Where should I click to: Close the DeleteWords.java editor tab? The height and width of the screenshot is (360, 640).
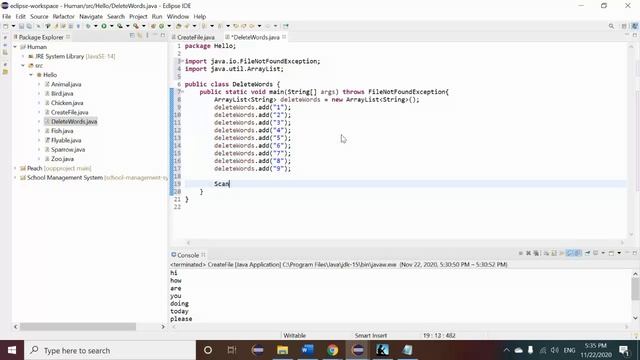click(x=284, y=37)
